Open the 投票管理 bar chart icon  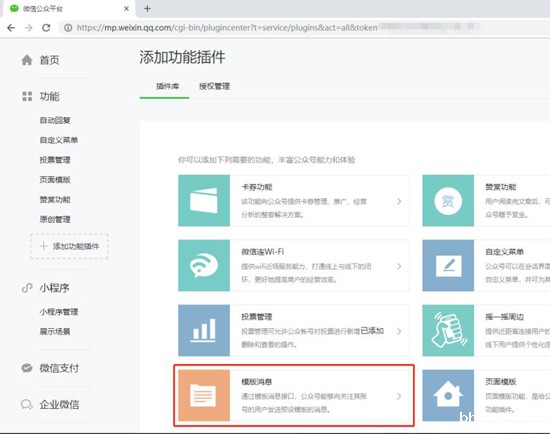tap(204, 330)
